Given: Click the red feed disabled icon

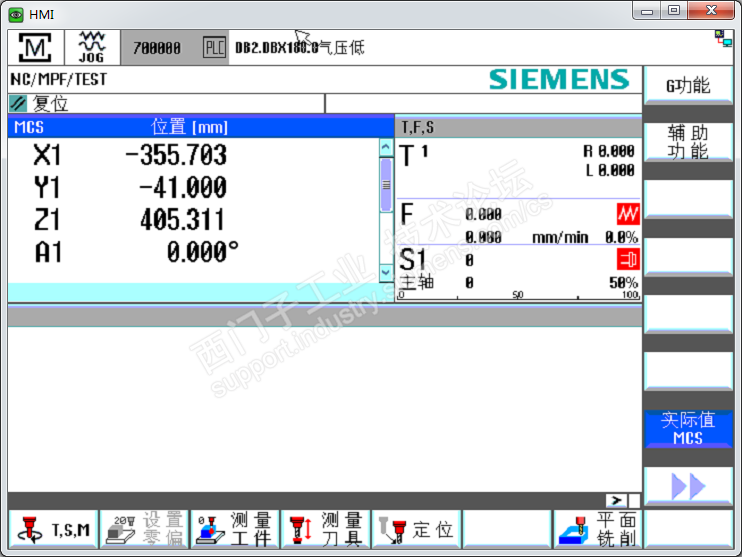Looking at the screenshot, I should [x=628, y=214].
